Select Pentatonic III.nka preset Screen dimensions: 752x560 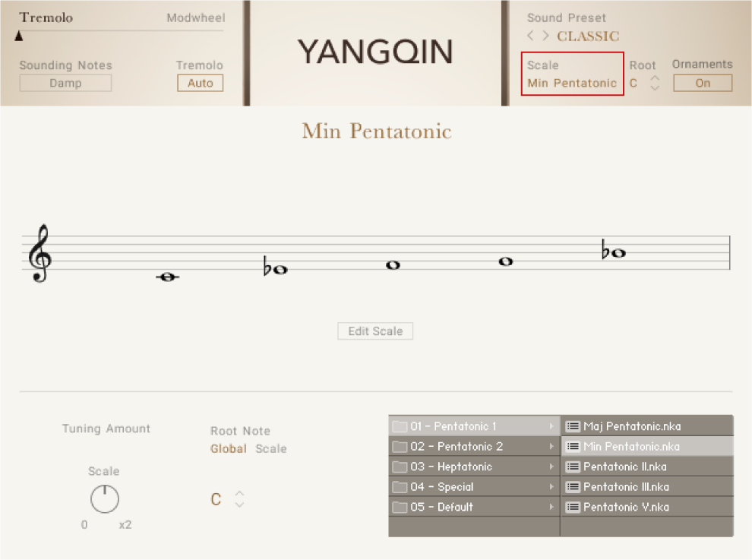click(624, 487)
